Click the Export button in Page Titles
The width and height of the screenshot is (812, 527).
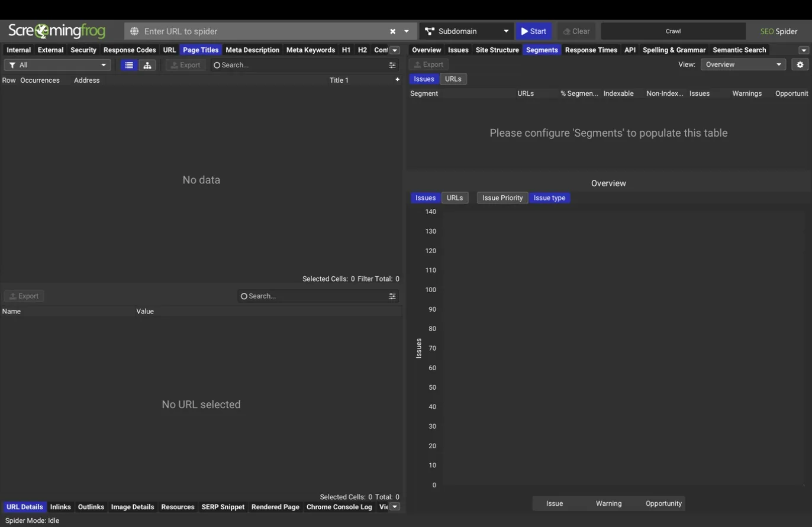pyautogui.click(x=186, y=65)
